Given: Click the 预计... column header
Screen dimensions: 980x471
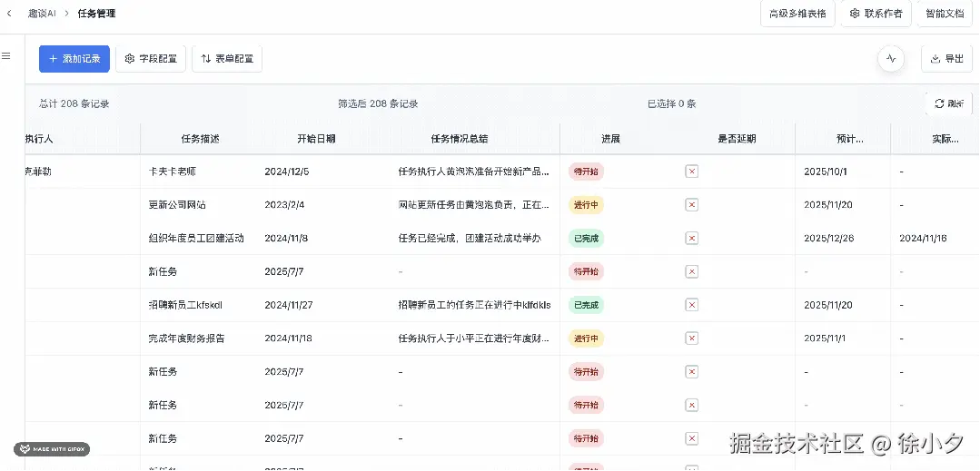Looking at the screenshot, I should (x=850, y=139).
